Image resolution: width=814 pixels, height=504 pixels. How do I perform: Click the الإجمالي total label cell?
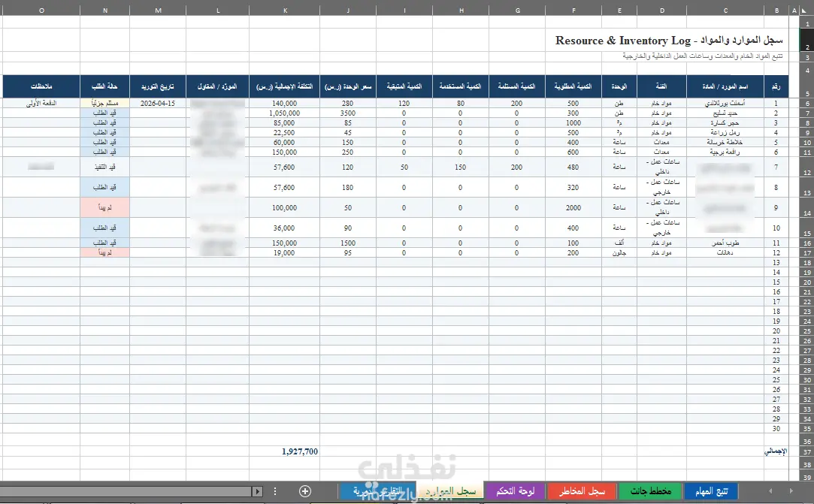776,451
